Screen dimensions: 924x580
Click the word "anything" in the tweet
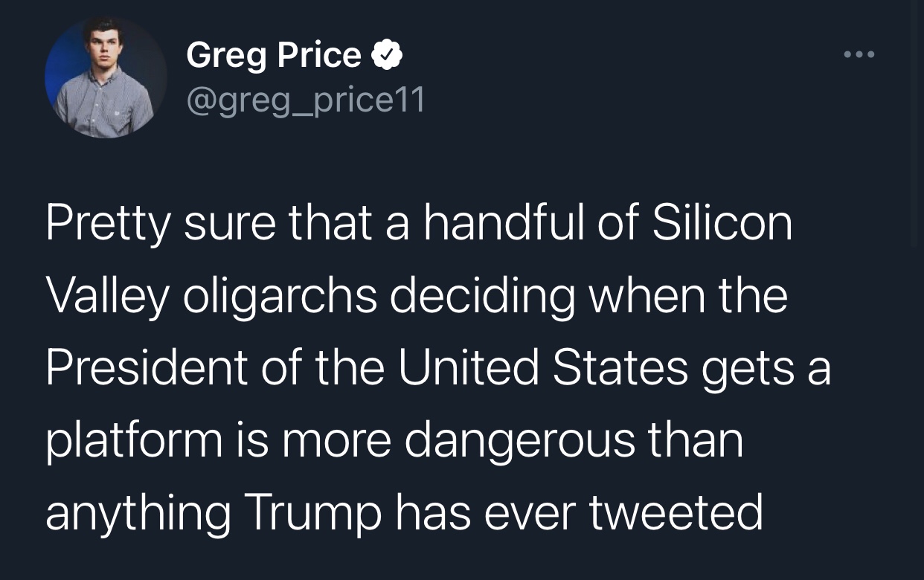pos(138,512)
